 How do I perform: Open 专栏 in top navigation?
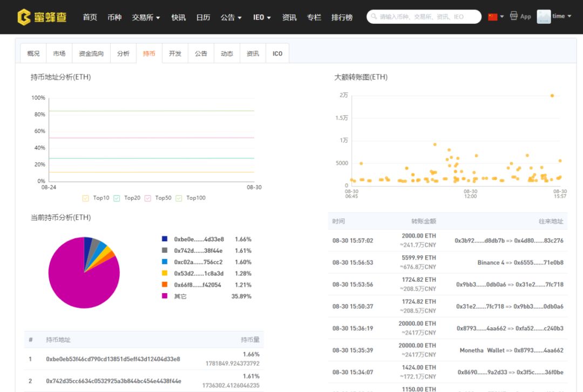tap(314, 17)
